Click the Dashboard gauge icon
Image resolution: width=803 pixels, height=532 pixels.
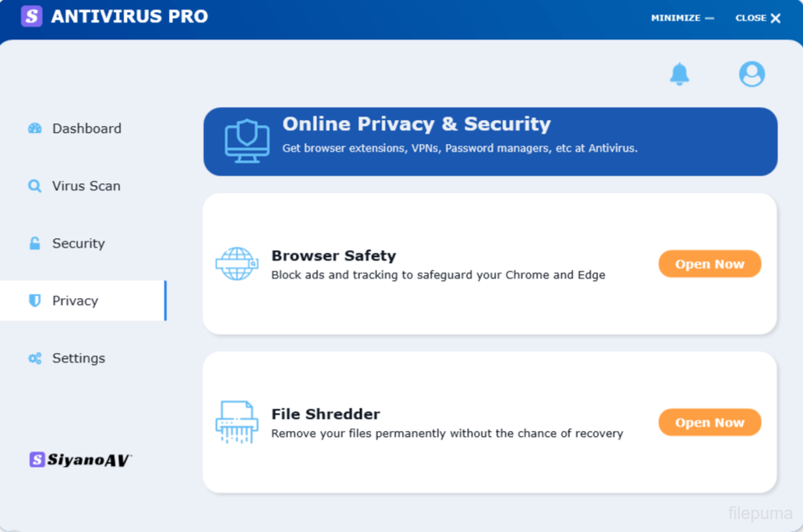(x=35, y=129)
